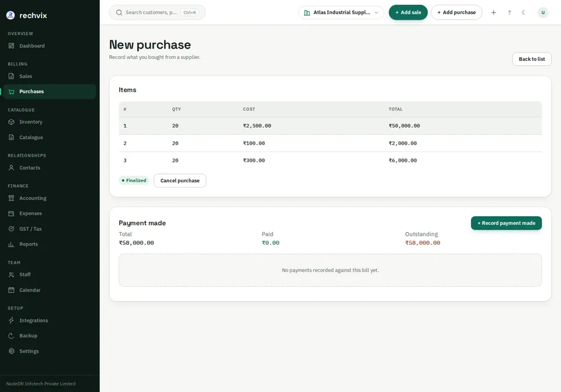Image resolution: width=561 pixels, height=392 pixels.
Task: Click Back to list button
Action: (532, 59)
